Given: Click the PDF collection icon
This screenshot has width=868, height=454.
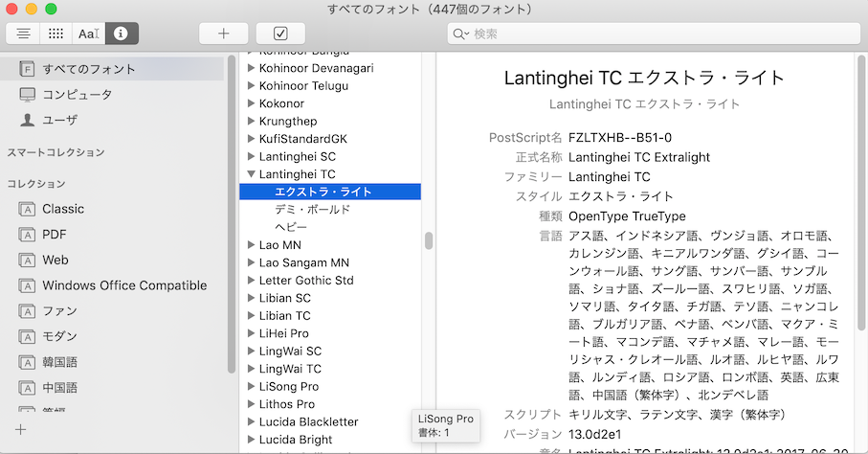Looking at the screenshot, I should (x=27, y=235).
